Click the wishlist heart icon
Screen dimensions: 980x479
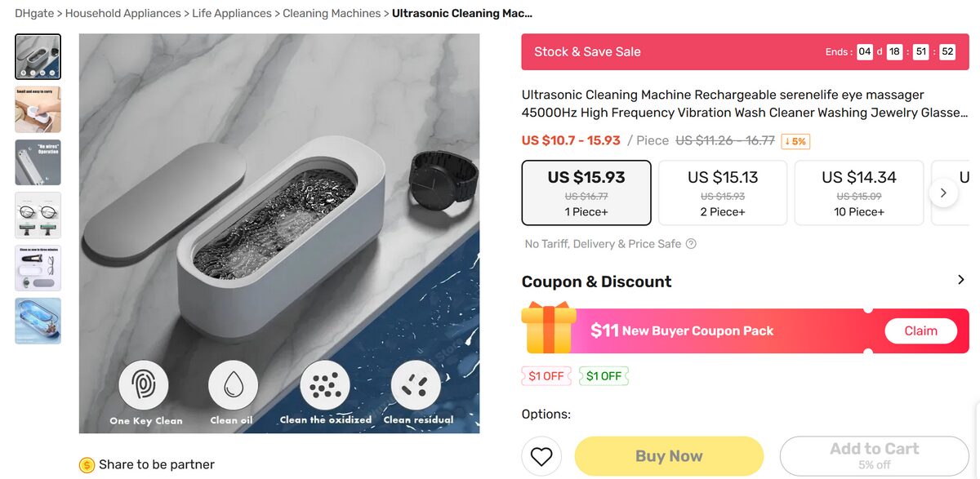[541, 456]
